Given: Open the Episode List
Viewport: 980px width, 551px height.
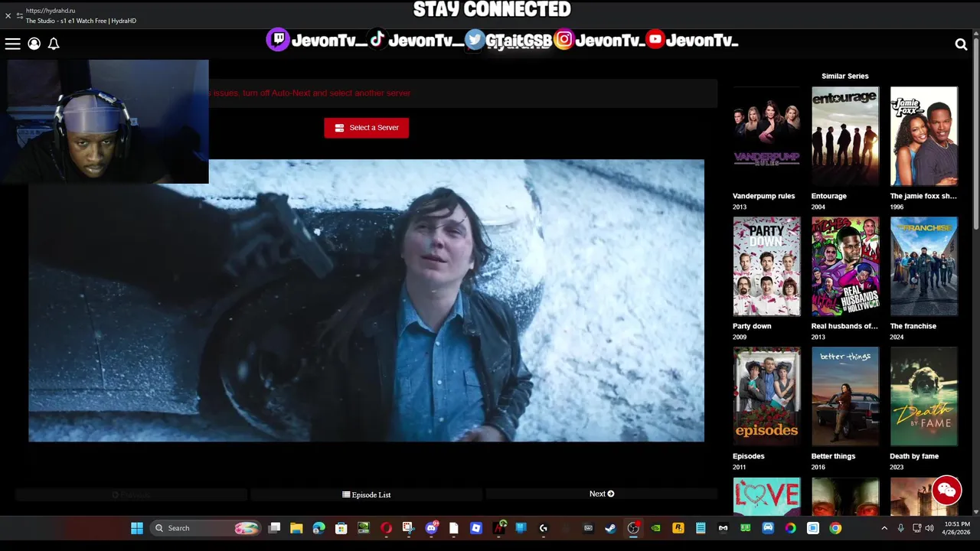Looking at the screenshot, I should point(366,494).
